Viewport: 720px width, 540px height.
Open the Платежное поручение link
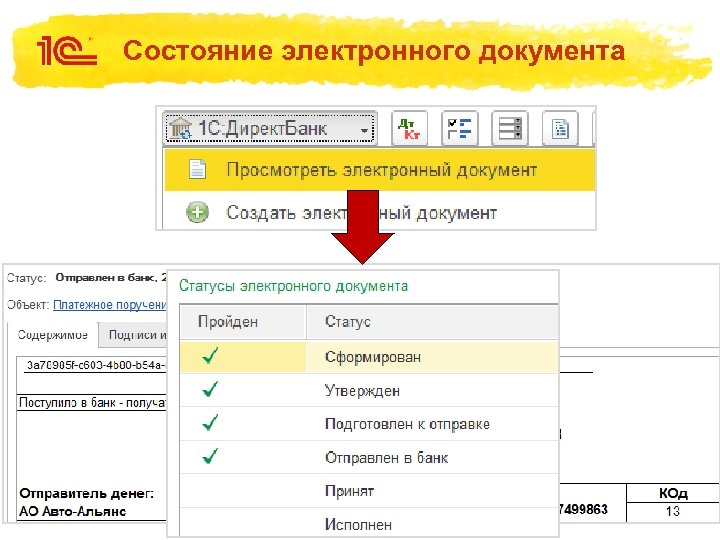point(109,305)
